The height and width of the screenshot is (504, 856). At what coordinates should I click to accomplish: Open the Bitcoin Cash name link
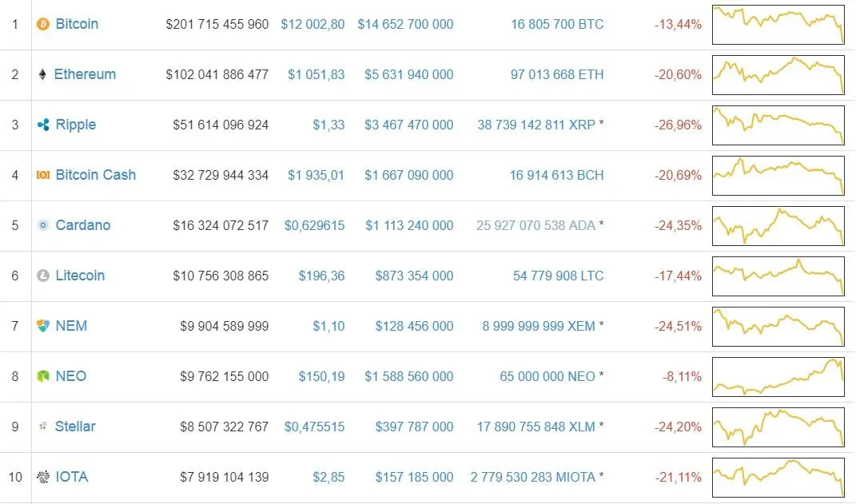[95, 175]
